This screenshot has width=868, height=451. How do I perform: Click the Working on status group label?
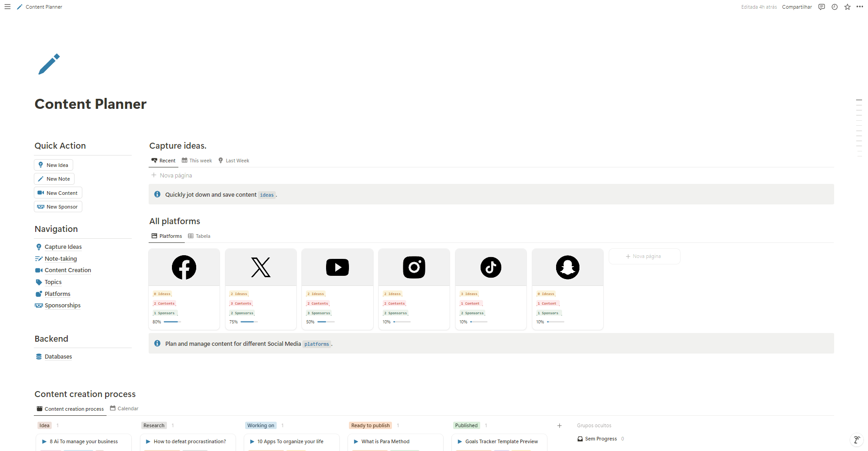coord(261,425)
